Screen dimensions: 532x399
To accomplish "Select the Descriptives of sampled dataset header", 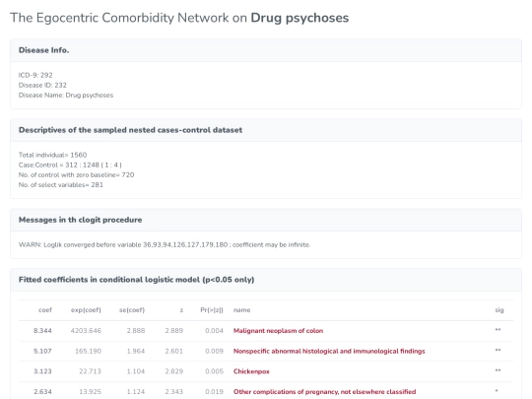I will click(x=266, y=130).
